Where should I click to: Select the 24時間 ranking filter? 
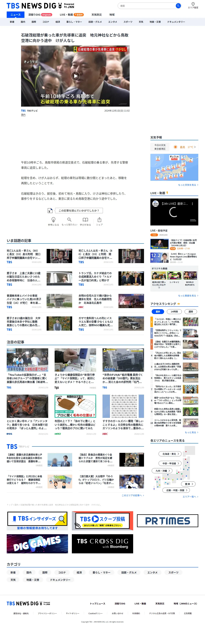click(174, 311)
